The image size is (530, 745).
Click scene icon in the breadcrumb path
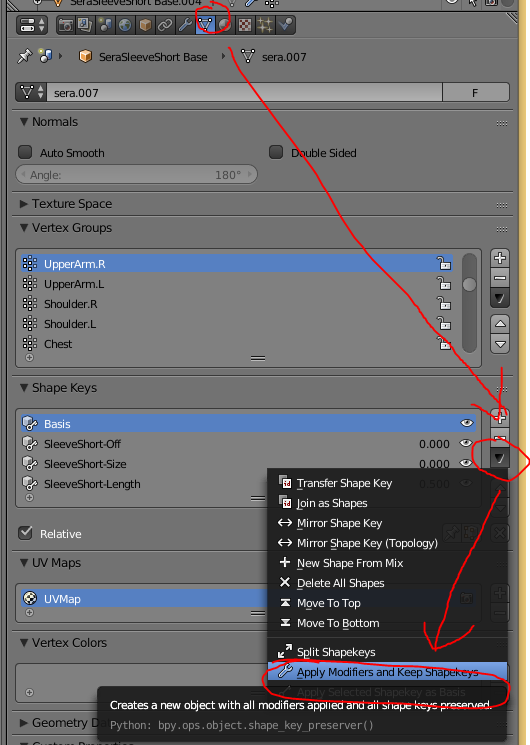46,56
